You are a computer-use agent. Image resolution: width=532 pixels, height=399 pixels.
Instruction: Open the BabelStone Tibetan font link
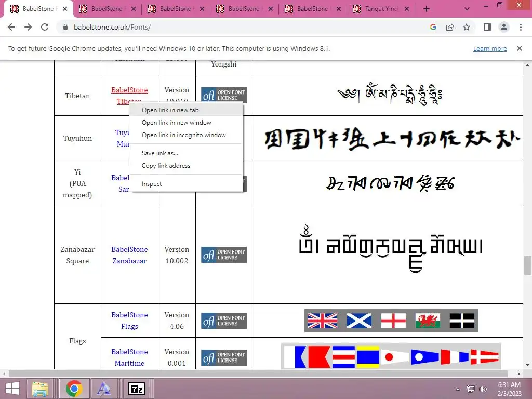(129, 90)
